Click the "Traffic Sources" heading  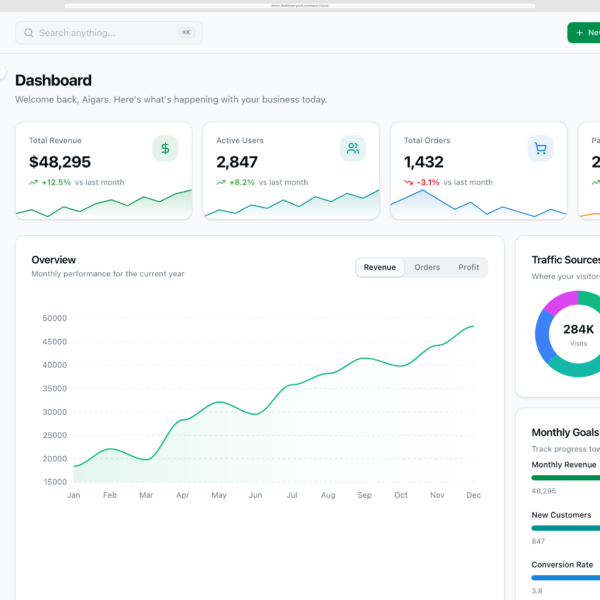(x=566, y=260)
